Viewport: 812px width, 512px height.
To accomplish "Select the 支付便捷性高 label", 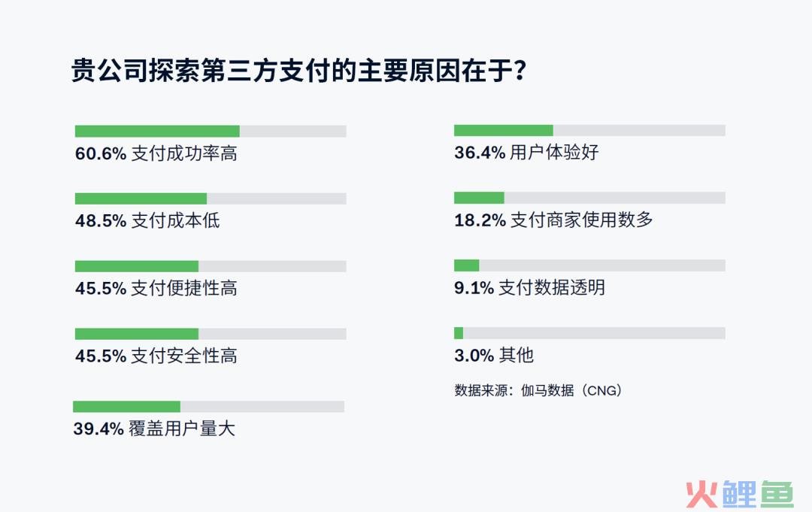I will [184, 289].
